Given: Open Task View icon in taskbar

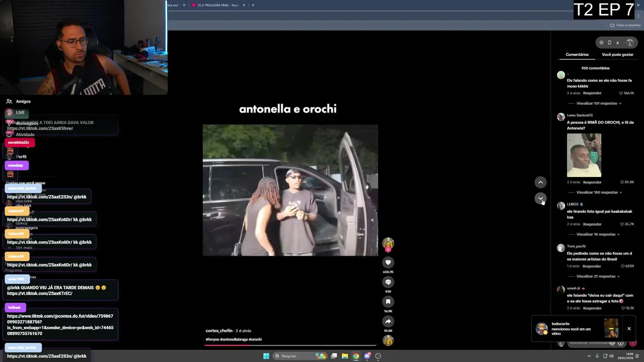Looking at the screenshot, I should 334,356.
